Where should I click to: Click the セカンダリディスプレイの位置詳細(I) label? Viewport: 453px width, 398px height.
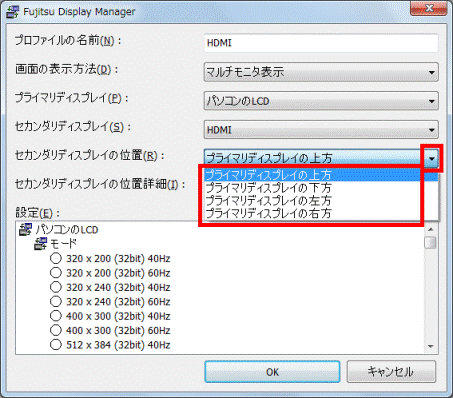99,184
